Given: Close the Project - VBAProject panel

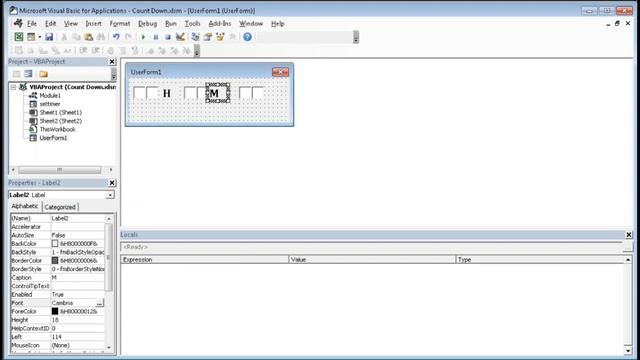Looking at the screenshot, I should click(x=112, y=62).
